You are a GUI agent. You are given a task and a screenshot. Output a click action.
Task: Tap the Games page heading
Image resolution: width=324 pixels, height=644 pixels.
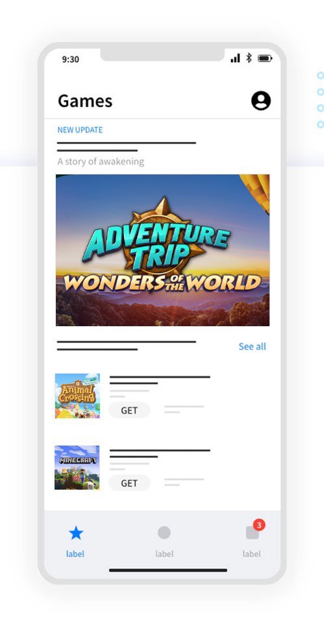coord(85,101)
